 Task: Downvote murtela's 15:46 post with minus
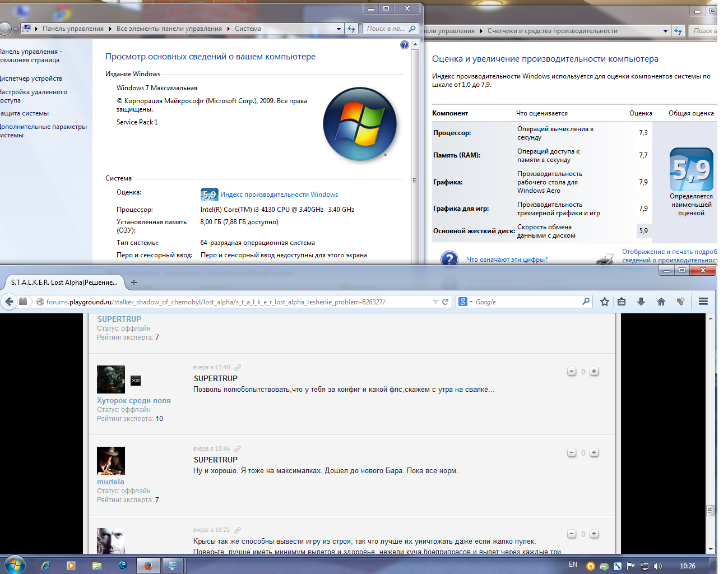click(572, 452)
